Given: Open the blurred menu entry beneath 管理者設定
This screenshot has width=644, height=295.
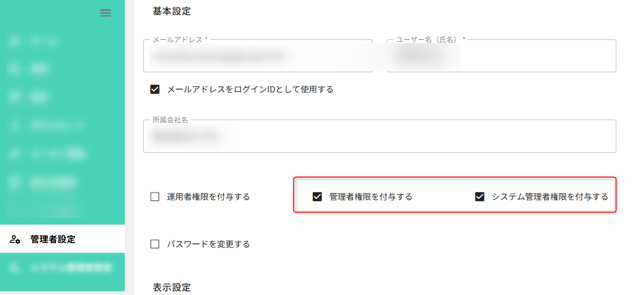Looking at the screenshot, I should (62, 267).
